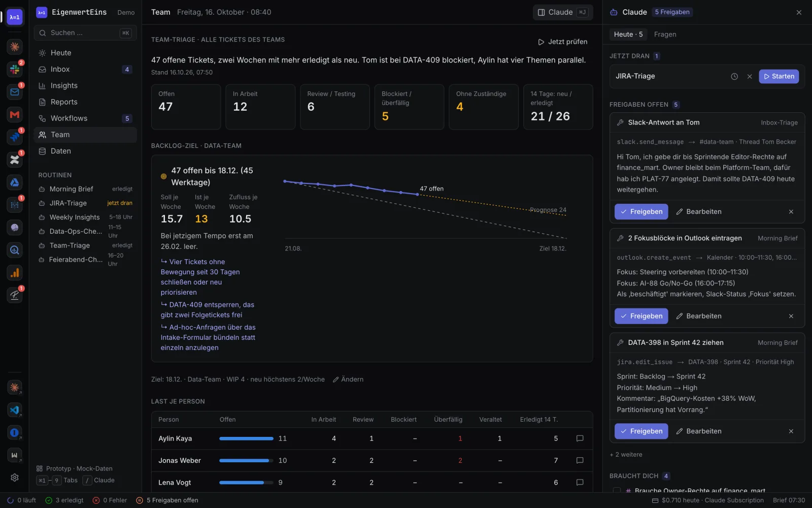Viewport: 812px width, 508px height.
Task: Dismiss the Slack-Antwort an Tom card
Action: (791, 212)
